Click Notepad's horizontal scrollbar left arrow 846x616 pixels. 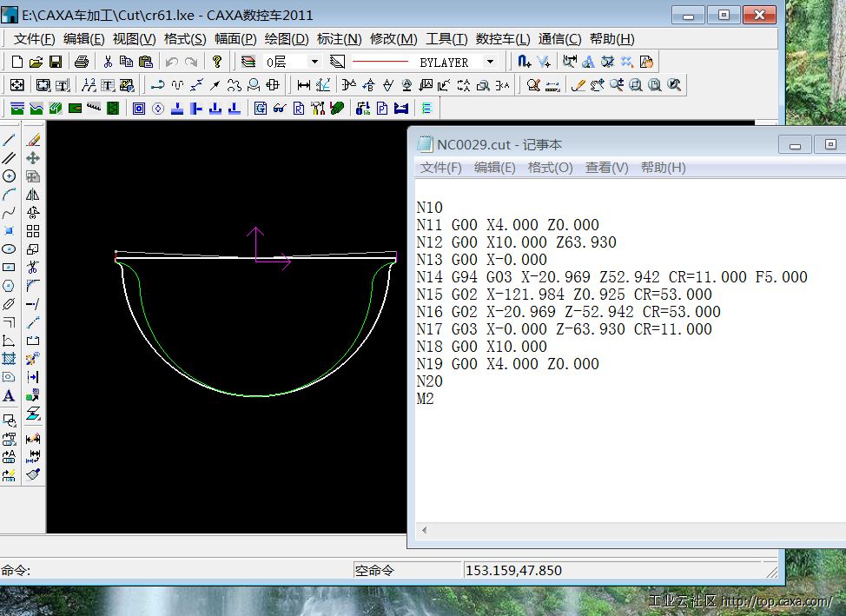coord(424,529)
